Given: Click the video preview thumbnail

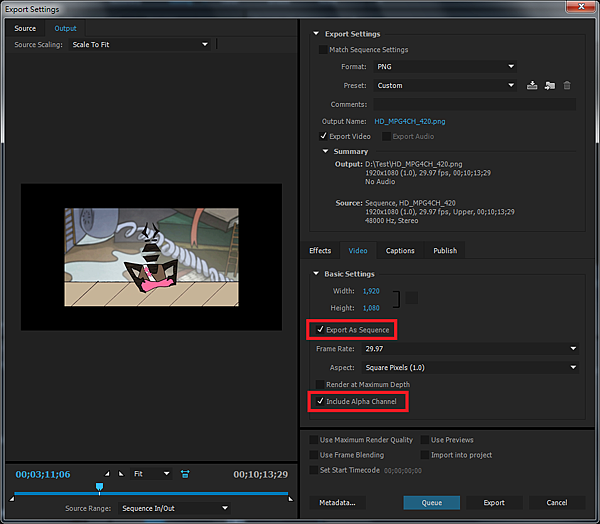Looking at the screenshot, I should [152, 257].
